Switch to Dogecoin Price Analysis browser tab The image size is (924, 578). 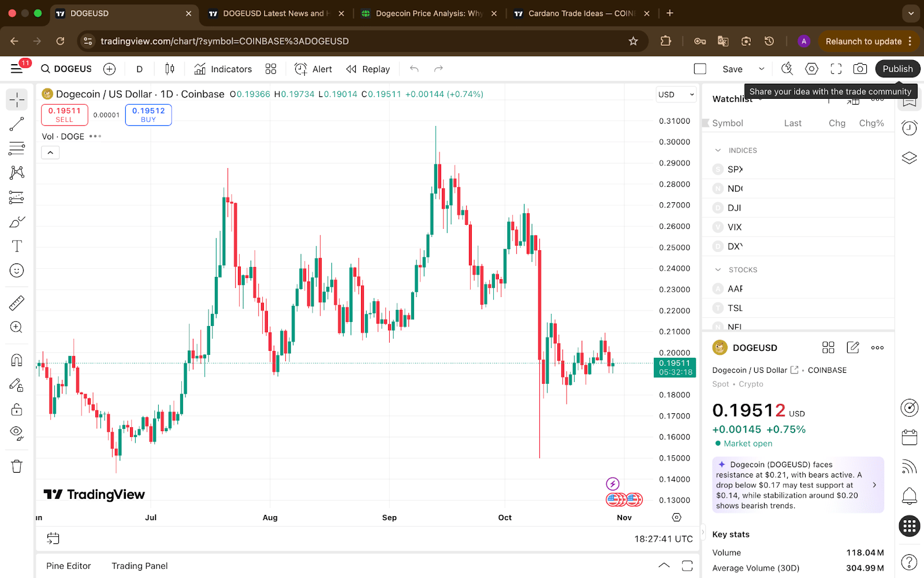428,13
